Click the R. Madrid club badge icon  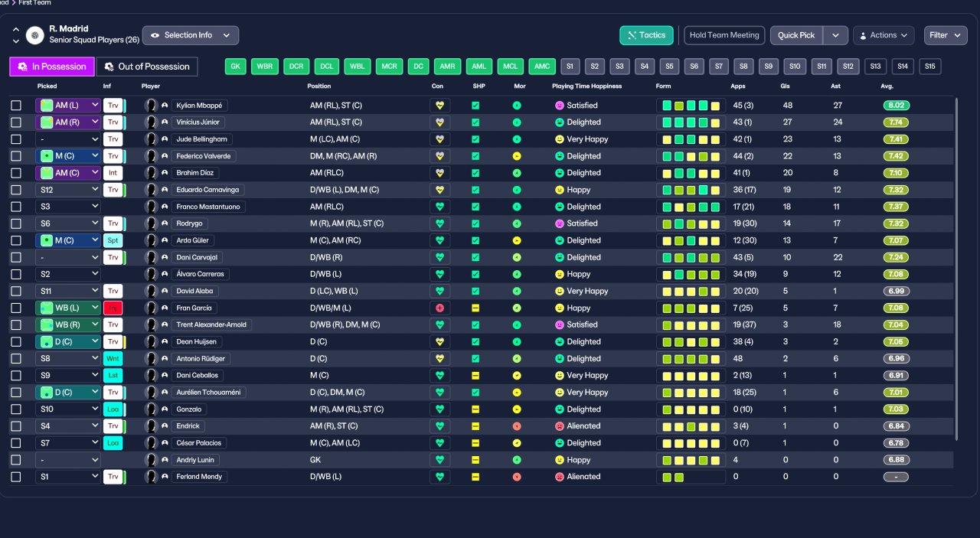tap(35, 35)
